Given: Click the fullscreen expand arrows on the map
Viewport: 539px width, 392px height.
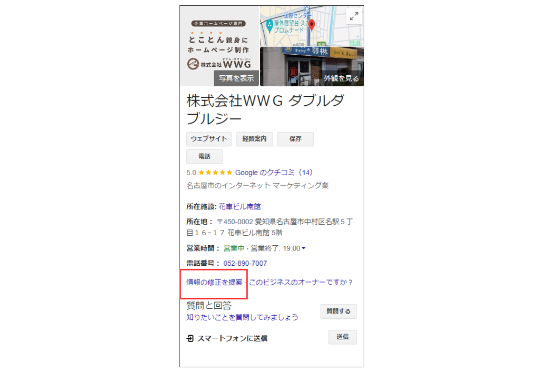Looking at the screenshot, I should coord(354,15).
